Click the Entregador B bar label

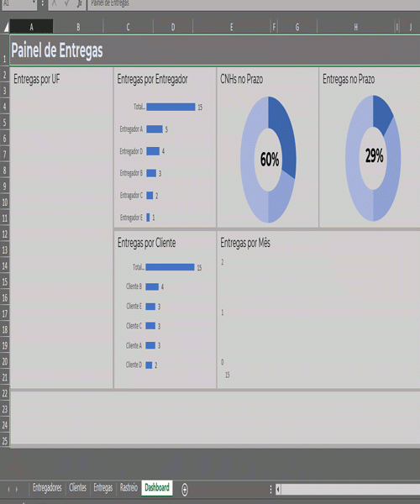(x=131, y=173)
